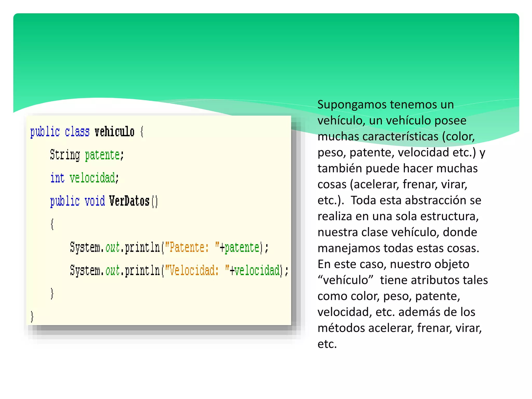Viewport: 532px width, 399px height.
Task: Click the text 'Toda esta abstracción se'
Action: 416,200
